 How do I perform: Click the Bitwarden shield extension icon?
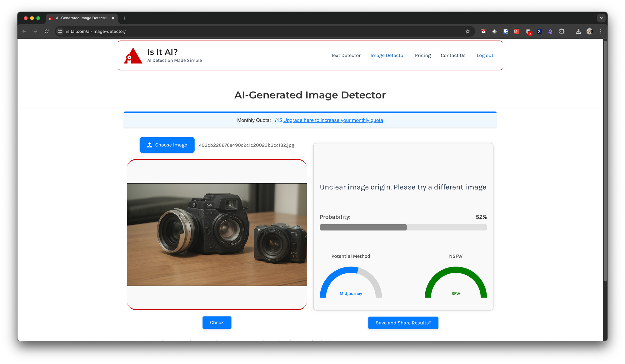coord(506,31)
